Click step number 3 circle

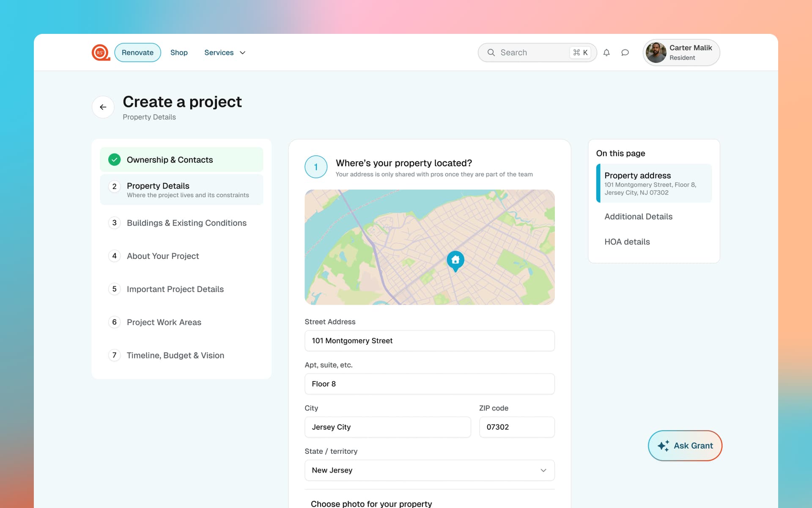114,223
